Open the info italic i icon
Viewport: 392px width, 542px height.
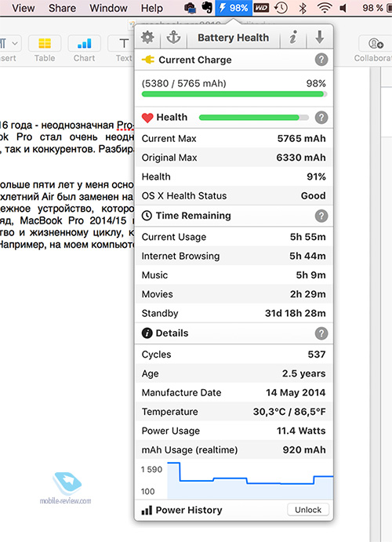tap(293, 37)
